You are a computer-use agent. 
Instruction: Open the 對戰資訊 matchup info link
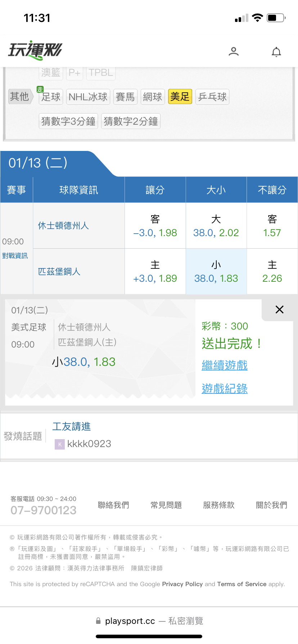pyautogui.click(x=15, y=256)
